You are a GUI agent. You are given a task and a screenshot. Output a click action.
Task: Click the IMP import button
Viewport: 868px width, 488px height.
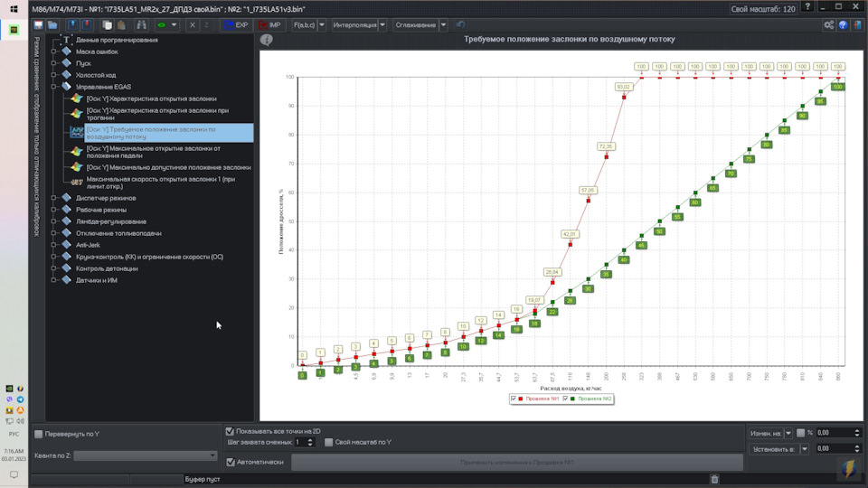click(x=269, y=25)
